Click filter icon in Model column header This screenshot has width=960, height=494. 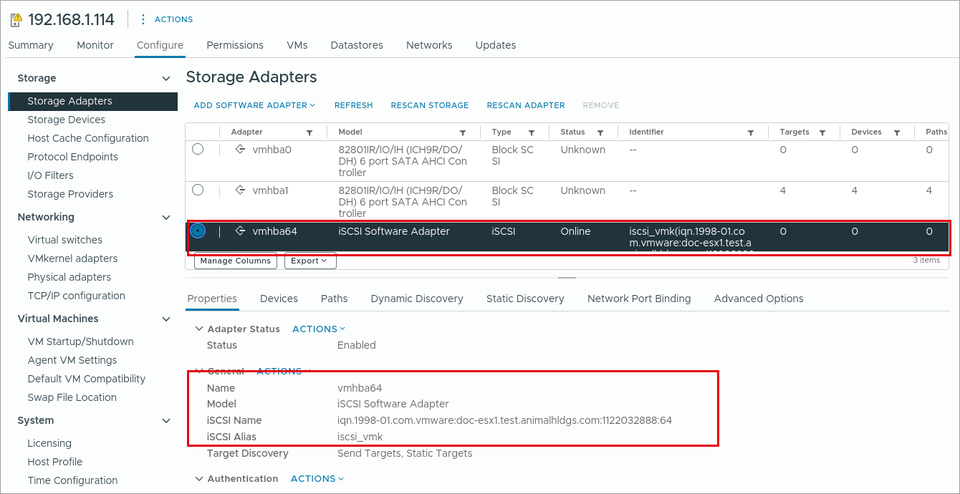tap(463, 132)
